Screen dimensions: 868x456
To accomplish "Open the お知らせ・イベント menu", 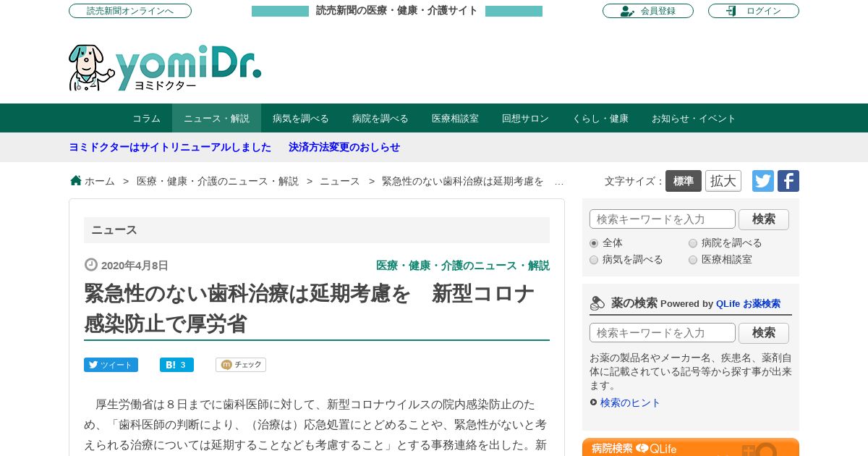I will [x=694, y=118].
